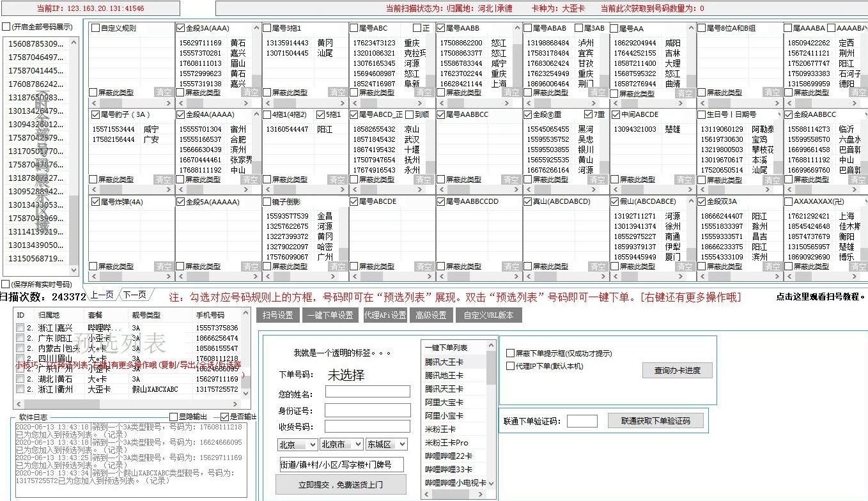868x501 pixels.
Task: Focus the 收货号码 input field
Action: pyautogui.click(x=368, y=426)
